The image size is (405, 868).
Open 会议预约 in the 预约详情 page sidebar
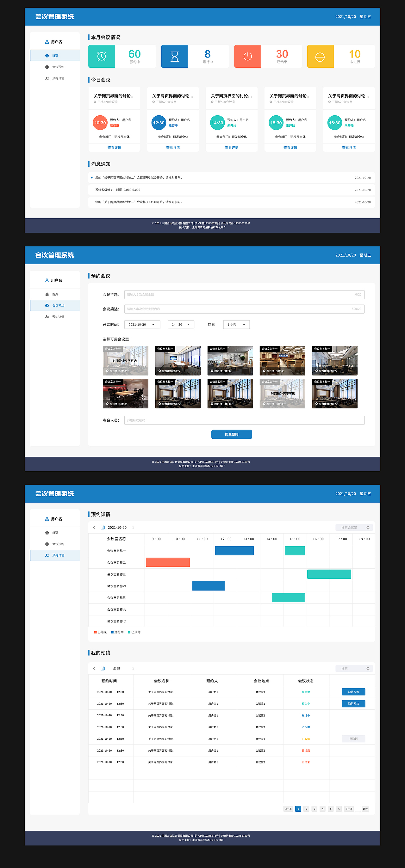click(x=55, y=544)
